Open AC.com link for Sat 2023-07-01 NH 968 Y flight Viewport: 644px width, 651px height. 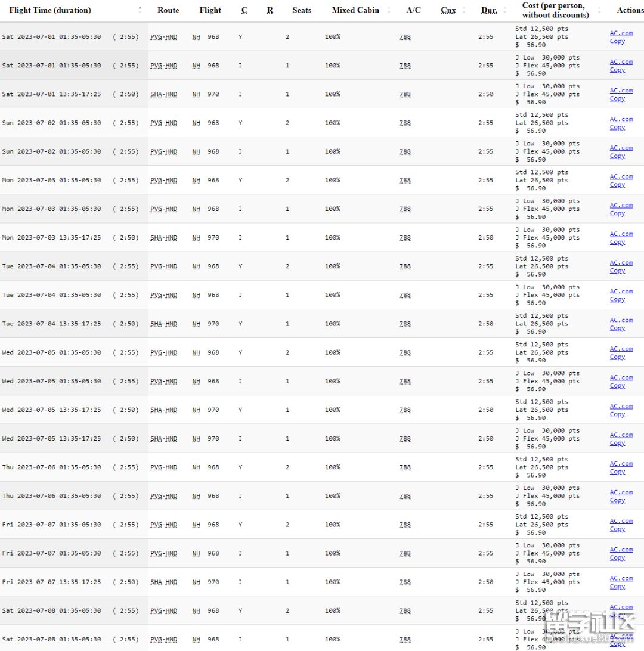pos(621,33)
